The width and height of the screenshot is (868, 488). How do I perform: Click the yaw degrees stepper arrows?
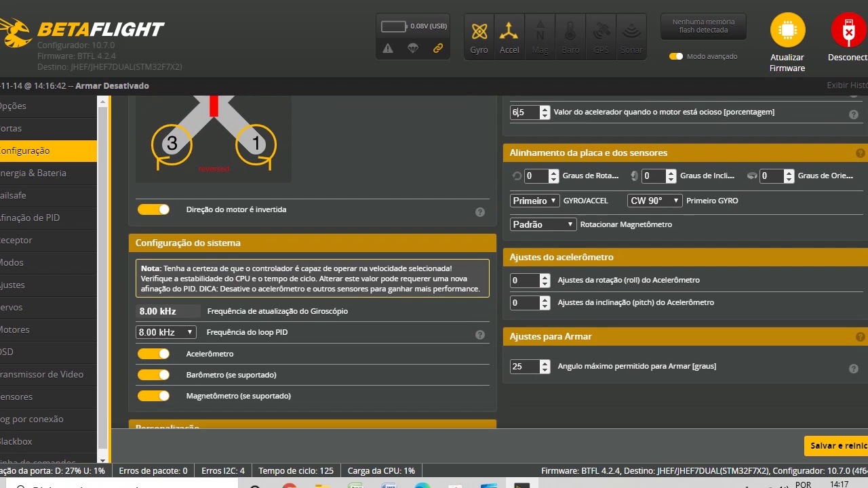[x=789, y=176]
